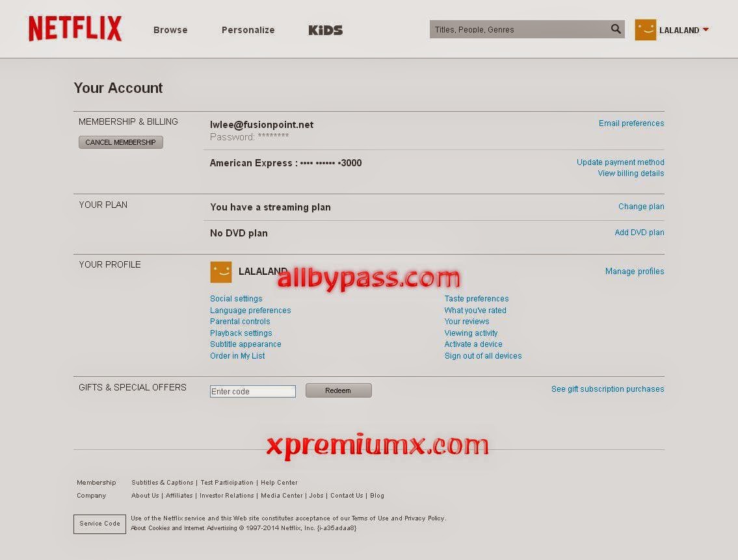738x560 pixels.
Task: Click the American Express card text
Action: tap(285, 163)
